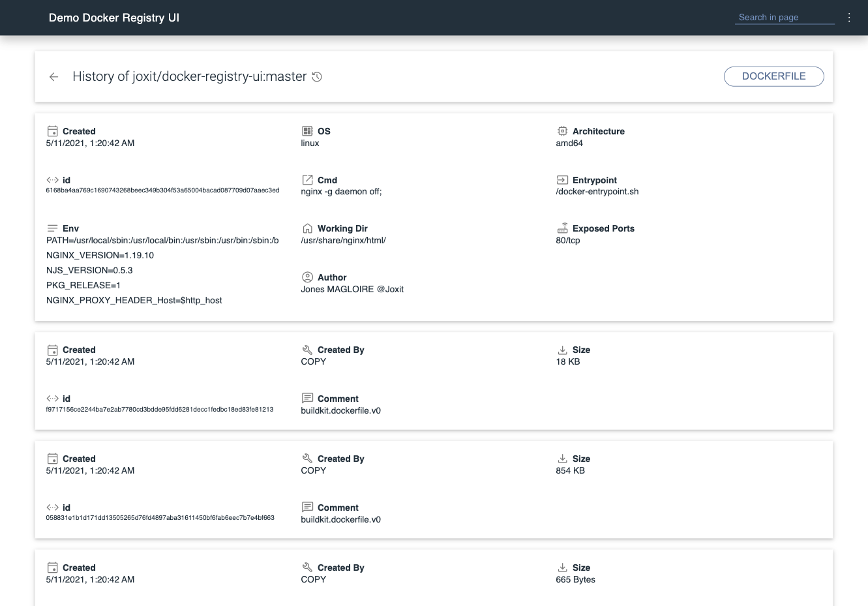Click the Comment icon in the 854 KB layer
This screenshot has height=606, width=868.
[x=308, y=507]
